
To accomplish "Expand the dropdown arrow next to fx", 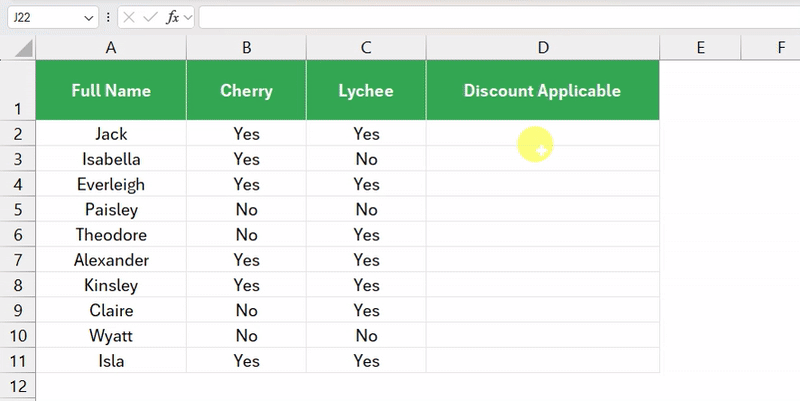I will click(187, 18).
